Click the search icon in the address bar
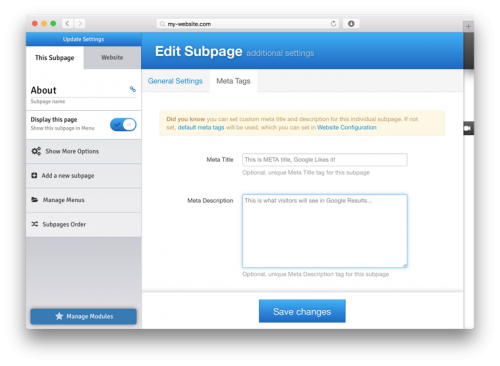The image size is (500, 366). pyautogui.click(x=162, y=24)
